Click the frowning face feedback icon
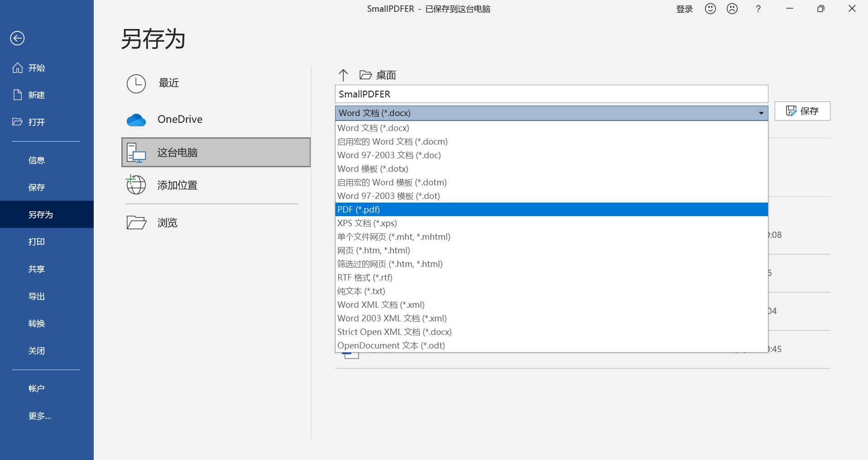The height and width of the screenshot is (460, 868). coord(732,9)
